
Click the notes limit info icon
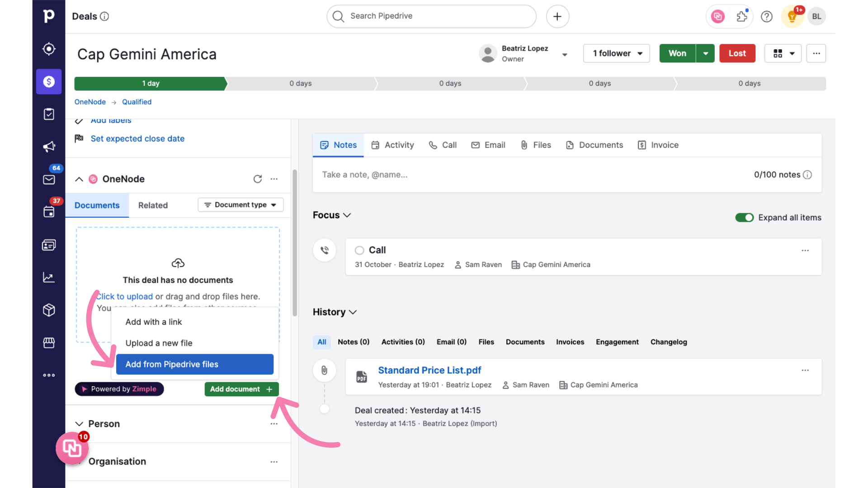807,175
